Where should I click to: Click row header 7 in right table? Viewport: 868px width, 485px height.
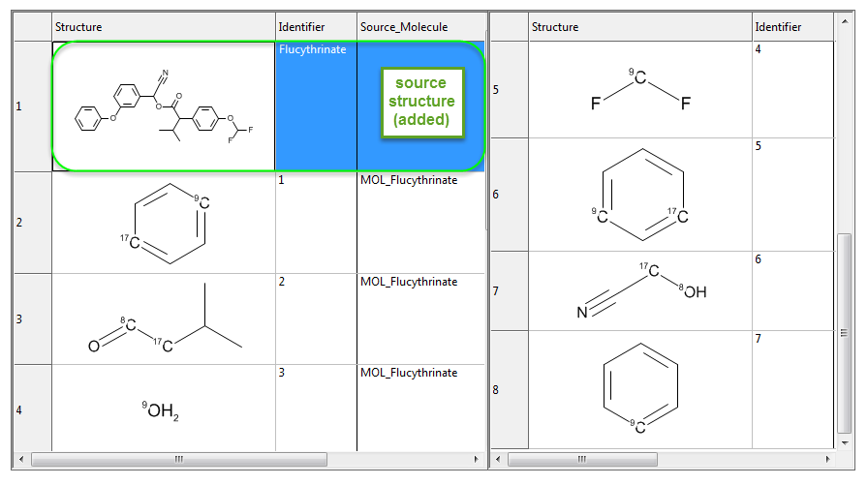(510, 290)
